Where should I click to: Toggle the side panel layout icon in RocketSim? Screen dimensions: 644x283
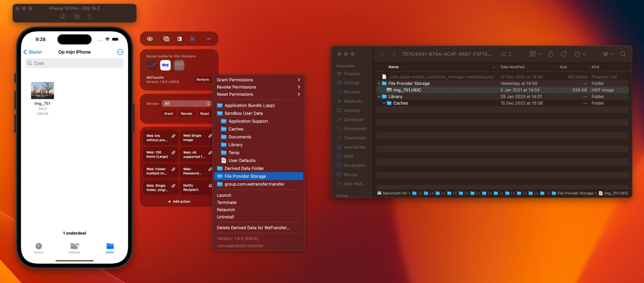[x=179, y=39]
